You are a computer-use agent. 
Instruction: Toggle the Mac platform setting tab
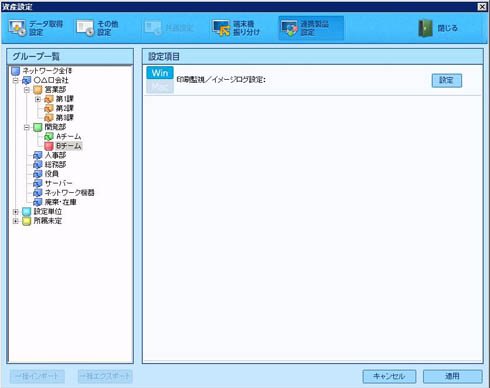point(160,86)
